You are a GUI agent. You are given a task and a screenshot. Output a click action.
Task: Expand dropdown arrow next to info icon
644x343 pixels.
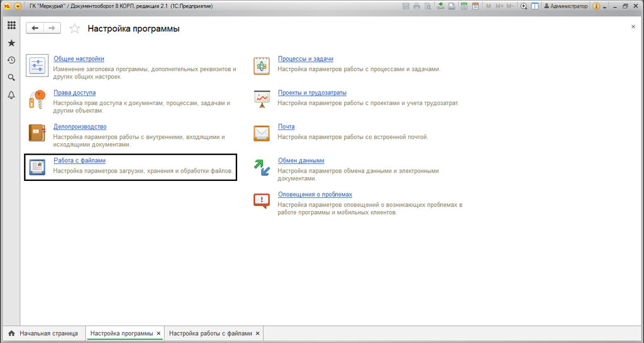pos(605,6)
